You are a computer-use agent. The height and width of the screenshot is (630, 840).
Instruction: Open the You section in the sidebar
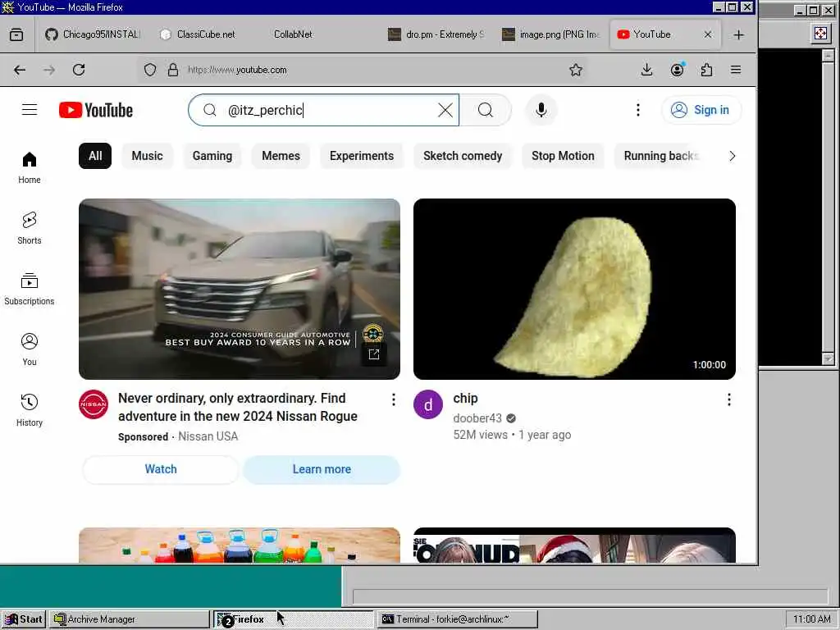coord(30,349)
